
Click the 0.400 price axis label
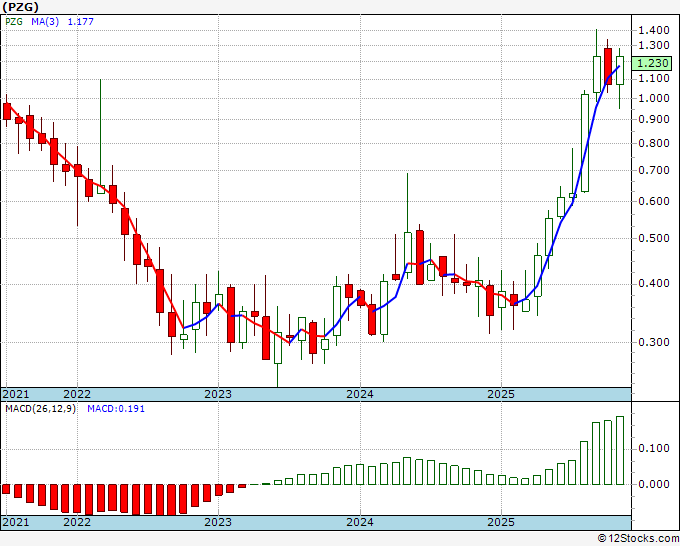pos(654,284)
